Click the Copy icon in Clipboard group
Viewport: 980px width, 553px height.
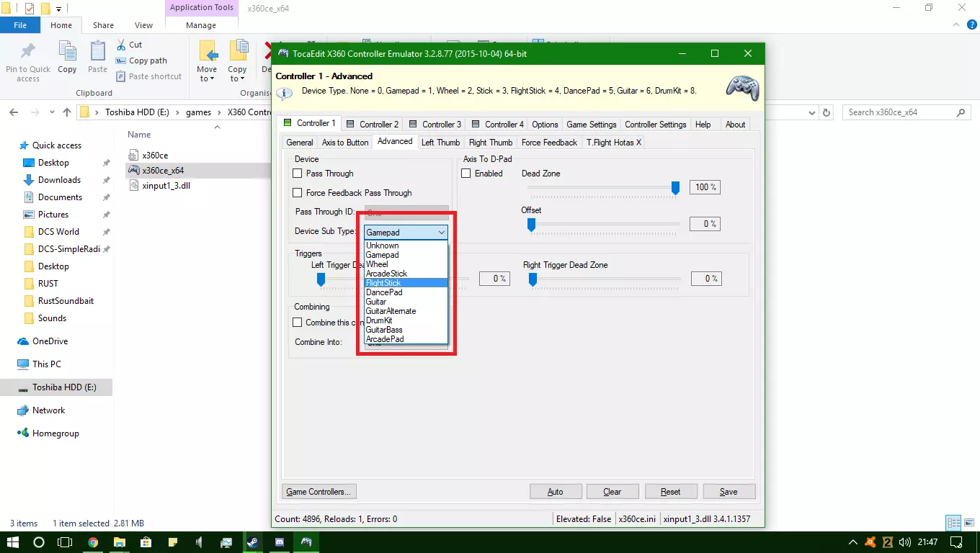pyautogui.click(x=67, y=53)
